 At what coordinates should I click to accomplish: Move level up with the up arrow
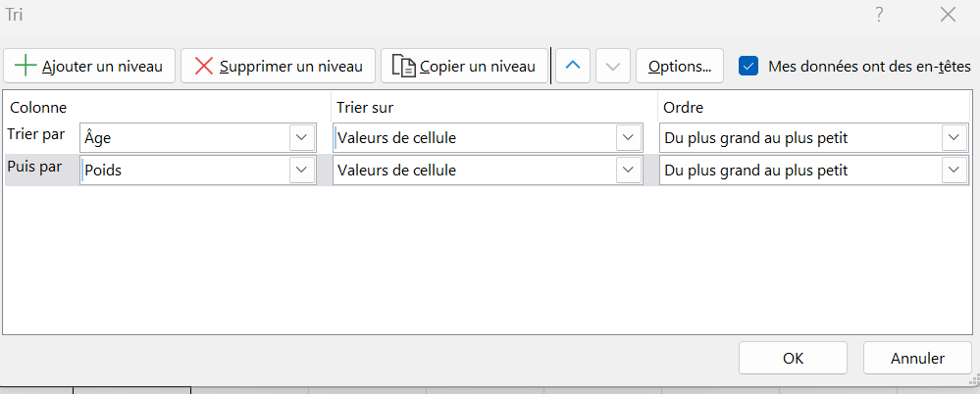tap(574, 66)
